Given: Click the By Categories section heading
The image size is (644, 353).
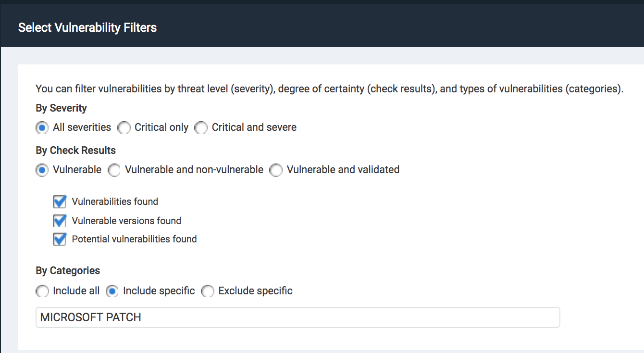Looking at the screenshot, I should [x=68, y=271].
